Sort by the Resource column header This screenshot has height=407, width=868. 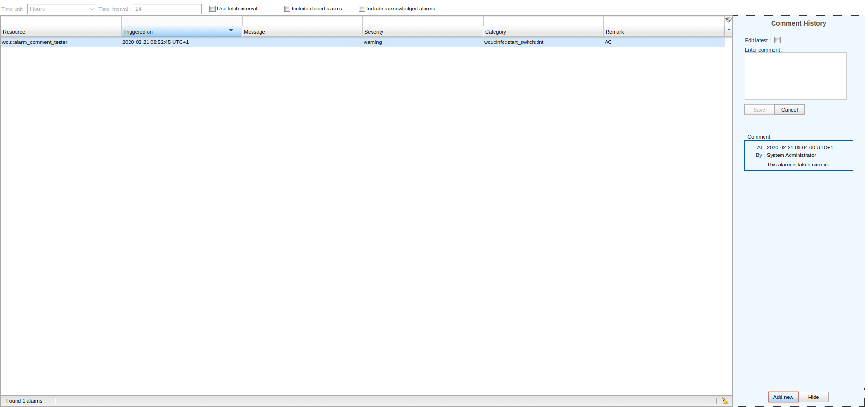(x=61, y=32)
